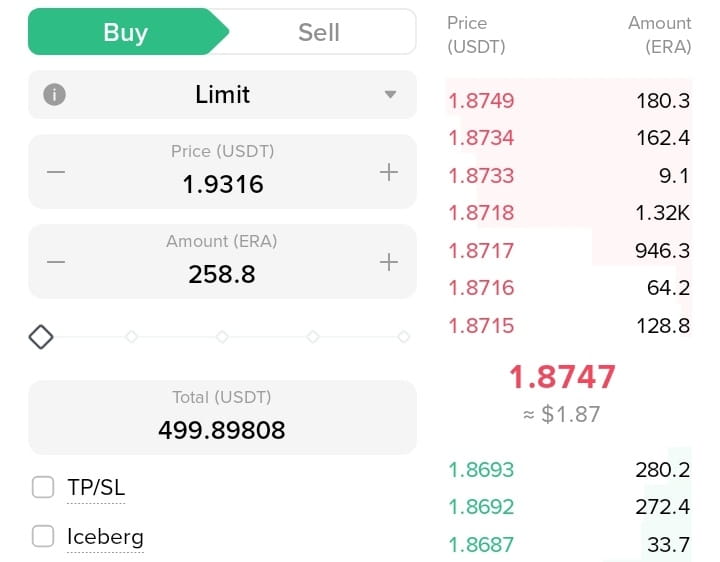Click the info icon beside Limit
Viewport: 720px width, 562px height.
(54, 95)
